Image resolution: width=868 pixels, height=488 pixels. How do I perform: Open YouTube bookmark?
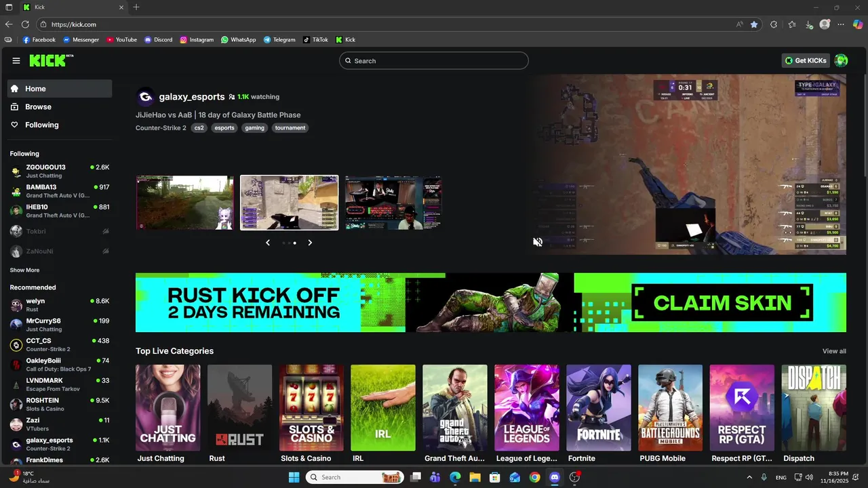[121, 40]
